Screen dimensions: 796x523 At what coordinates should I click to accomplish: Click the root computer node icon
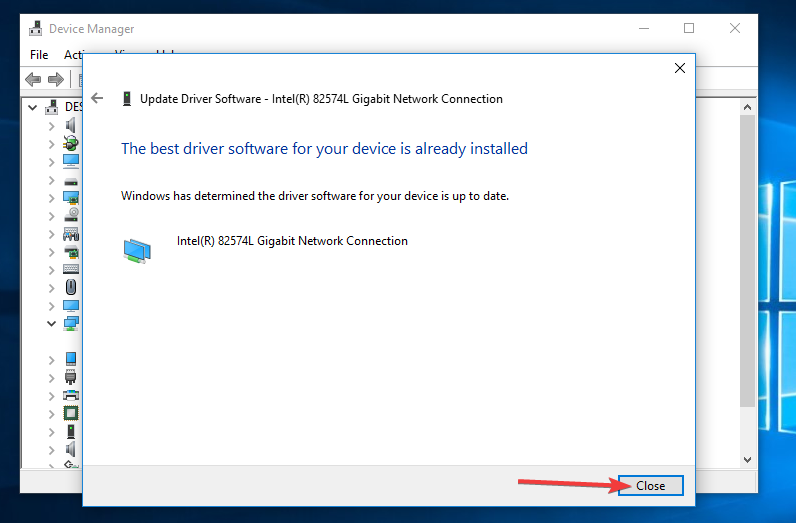click(x=52, y=107)
